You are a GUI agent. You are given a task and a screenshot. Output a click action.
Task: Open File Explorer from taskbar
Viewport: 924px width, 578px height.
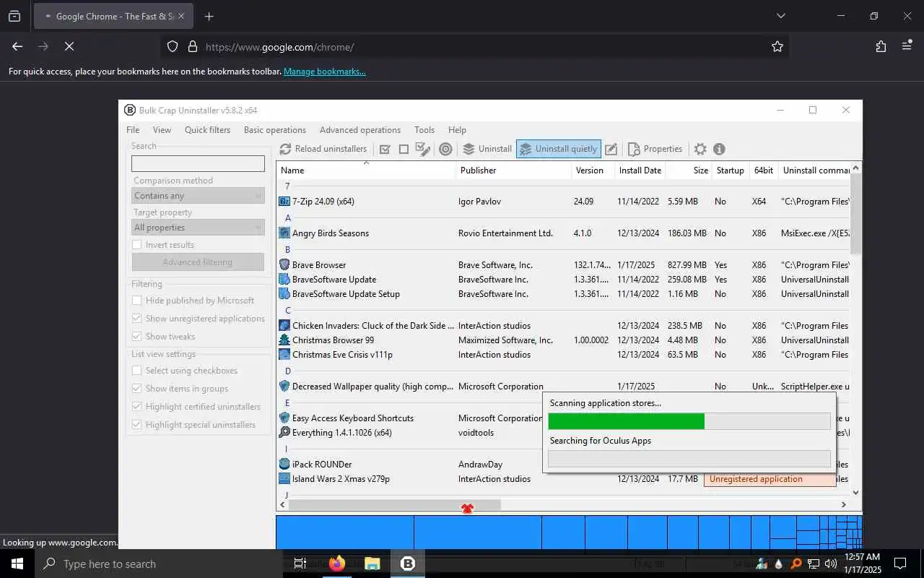372,564
